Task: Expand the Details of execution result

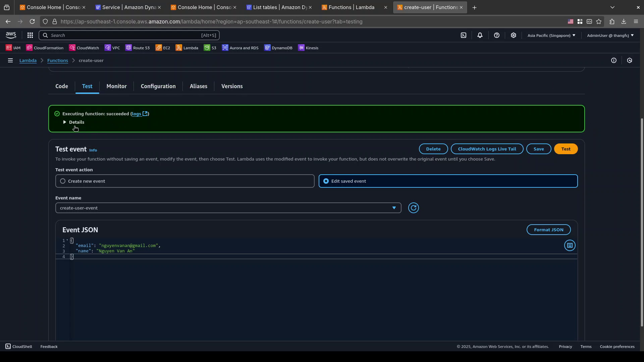Action: coord(74,122)
